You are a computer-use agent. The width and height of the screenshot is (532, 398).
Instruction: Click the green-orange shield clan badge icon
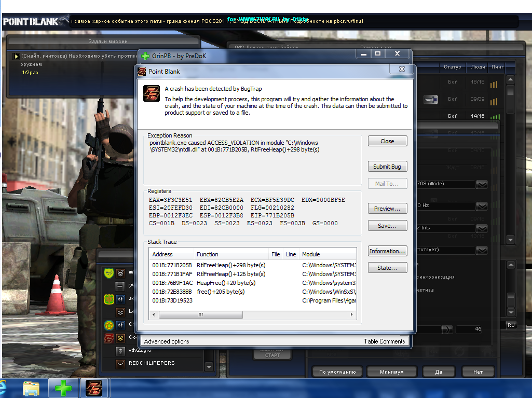tap(109, 299)
